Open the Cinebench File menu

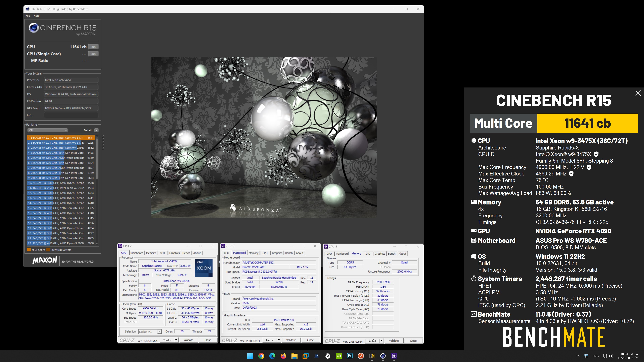(x=28, y=16)
